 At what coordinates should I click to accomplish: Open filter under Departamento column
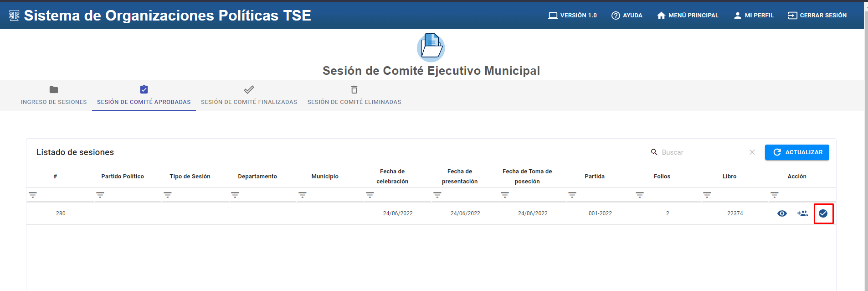tap(235, 195)
